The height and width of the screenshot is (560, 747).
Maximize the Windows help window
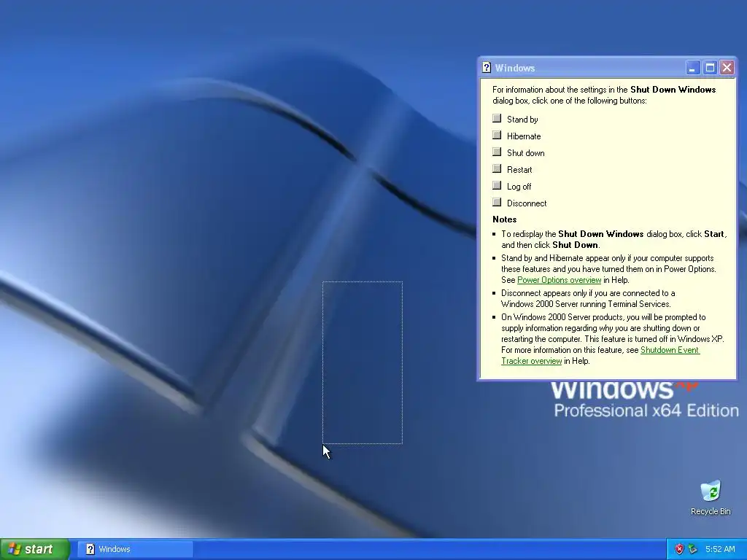point(710,68)
